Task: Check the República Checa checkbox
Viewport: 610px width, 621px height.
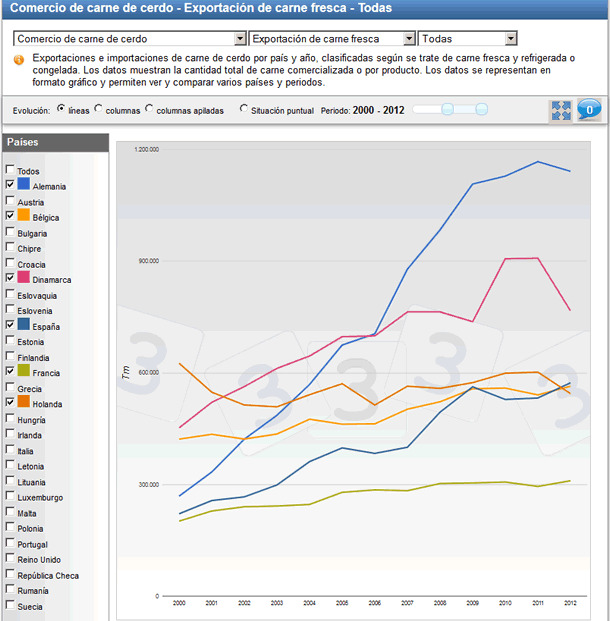Action: 10,573
